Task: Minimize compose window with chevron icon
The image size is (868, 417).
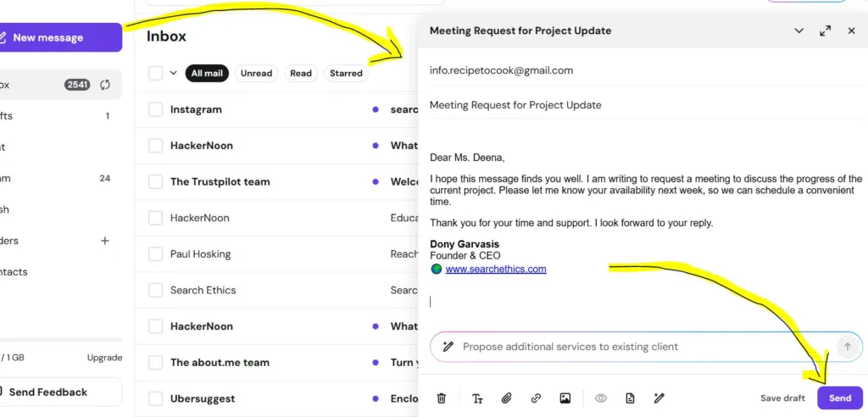Action: (x=798, y=31)
